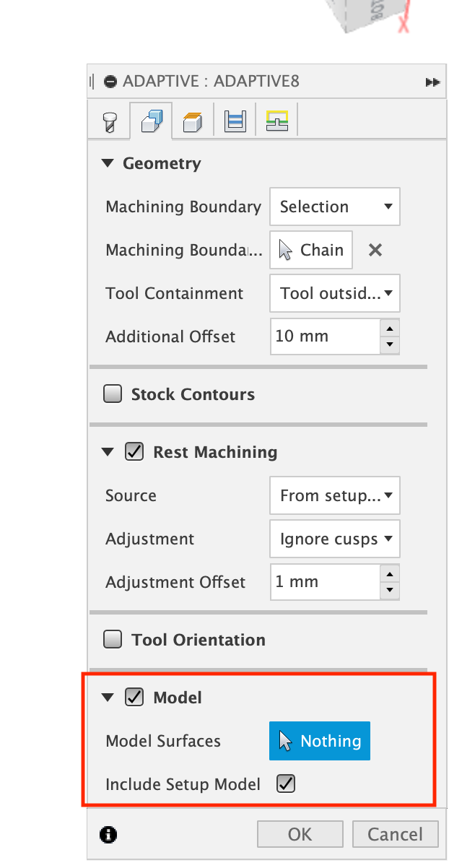The image size is (449, 868).
Task: Open the Linking tab
Action: (x=277, y=121)
